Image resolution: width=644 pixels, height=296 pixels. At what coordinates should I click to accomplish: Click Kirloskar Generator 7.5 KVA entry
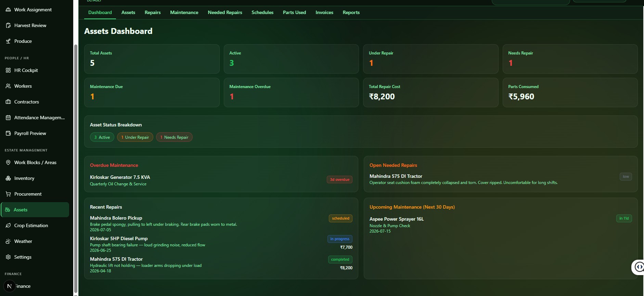click(x=221, y=180)
